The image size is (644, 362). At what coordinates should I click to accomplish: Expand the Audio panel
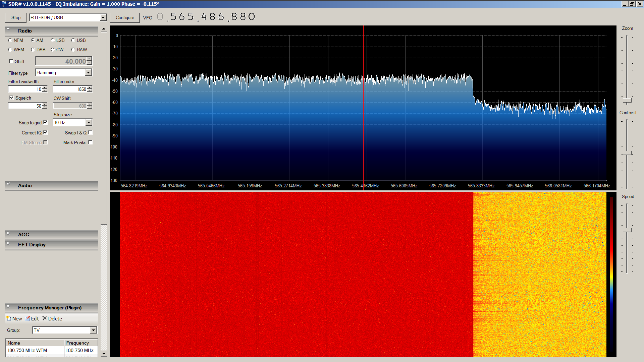(8, 184)
